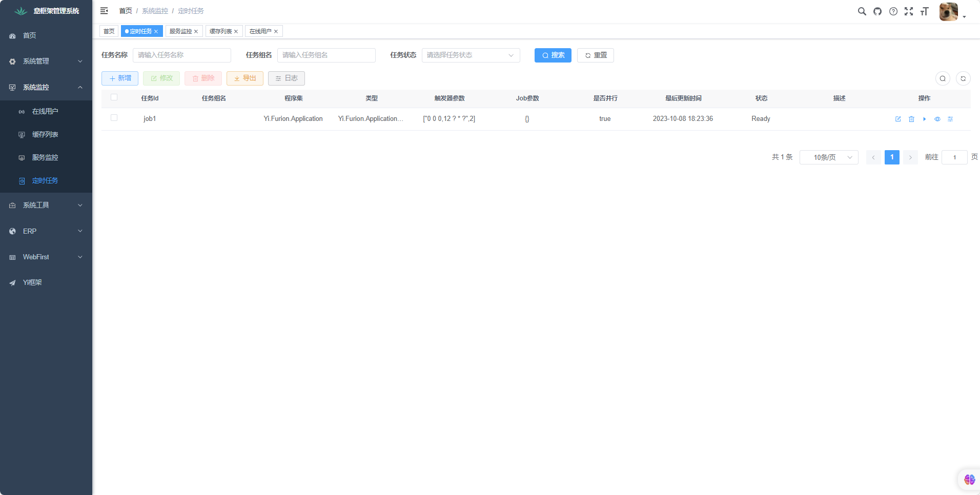This screenshot has width=980, height=495.
Task: Open the task status dropdown
Action: pyautogui.click(x=471, y=55)
